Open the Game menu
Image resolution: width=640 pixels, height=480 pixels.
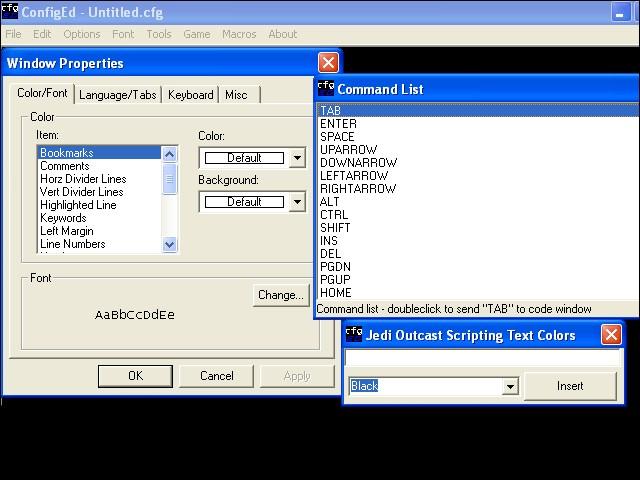pos(196,34)
